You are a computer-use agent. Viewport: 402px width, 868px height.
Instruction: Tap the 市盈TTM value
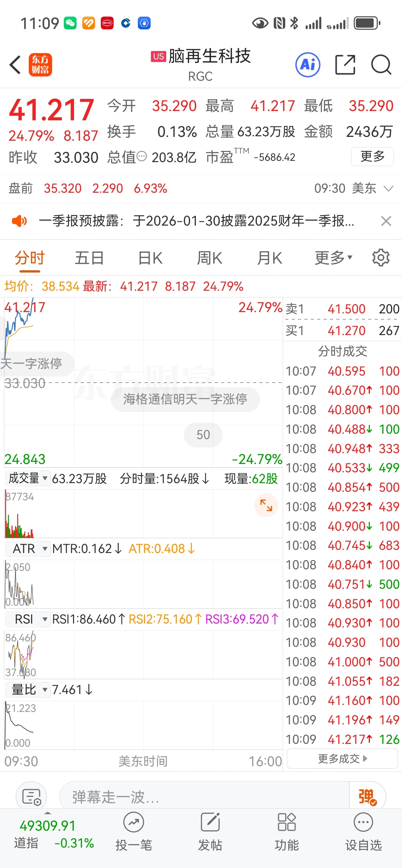274,157
